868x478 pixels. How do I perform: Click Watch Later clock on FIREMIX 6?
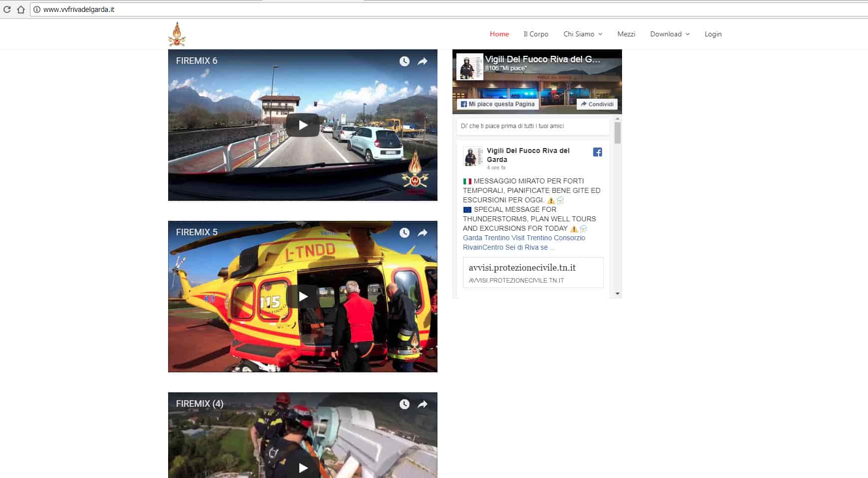click(405, 61)
